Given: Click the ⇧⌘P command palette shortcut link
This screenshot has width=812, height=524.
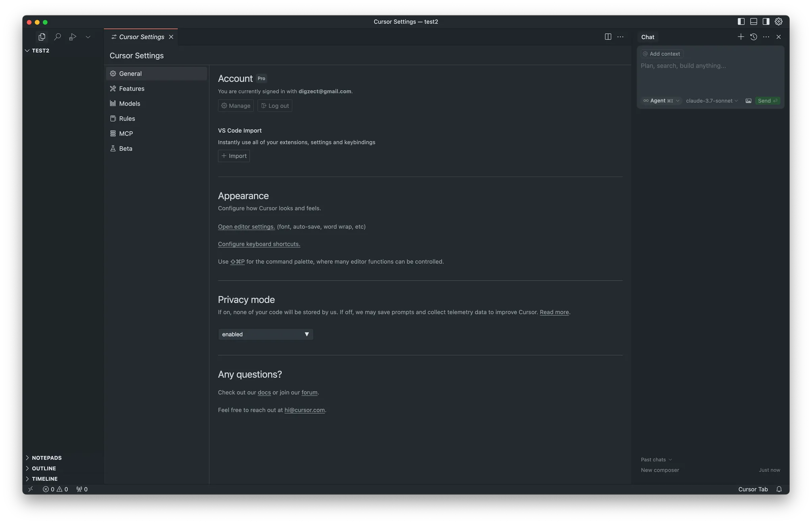Looking at the screenshot, I should tap(237, 262).
